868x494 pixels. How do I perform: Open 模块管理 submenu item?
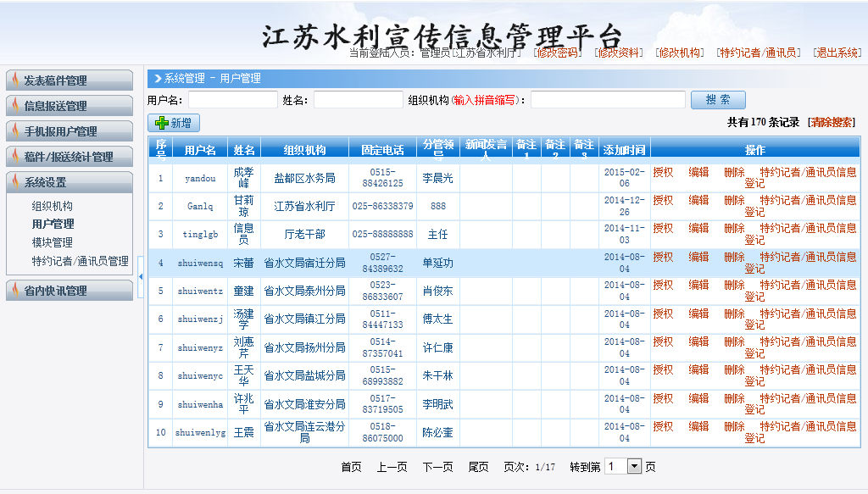(x=52, y=242)
